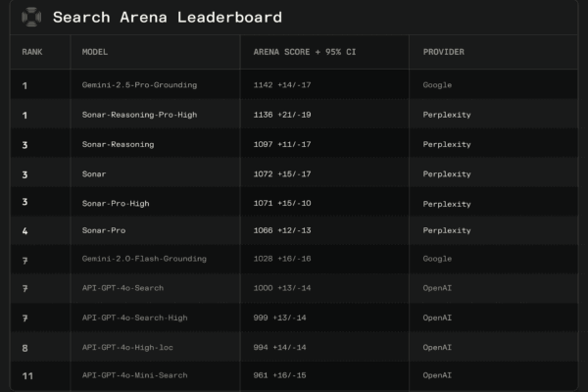The image size is (588, 392).
Task: Click the Google provider in the first row
Action: (437, 85)
